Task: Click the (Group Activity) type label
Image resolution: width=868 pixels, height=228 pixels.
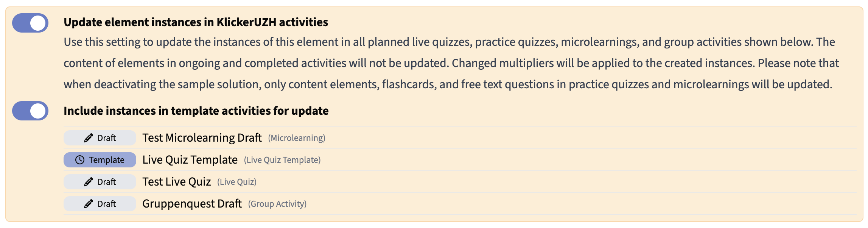Action: [x=277, y=204]
